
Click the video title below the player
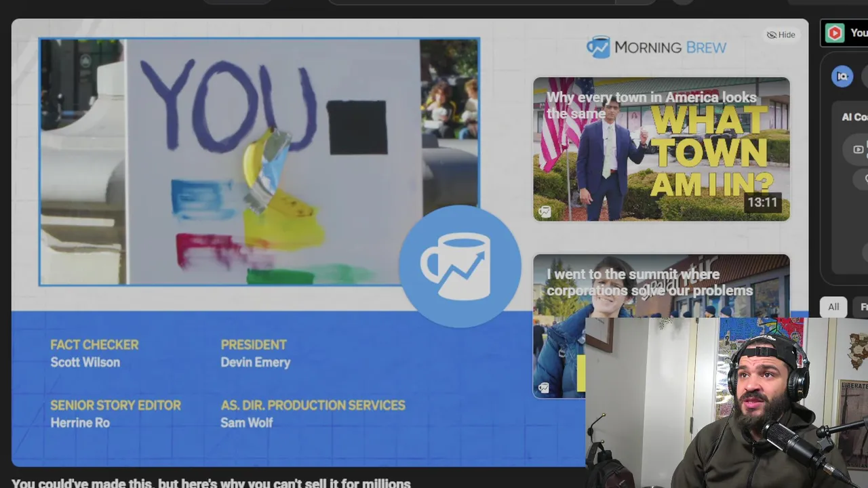(211, 483)
